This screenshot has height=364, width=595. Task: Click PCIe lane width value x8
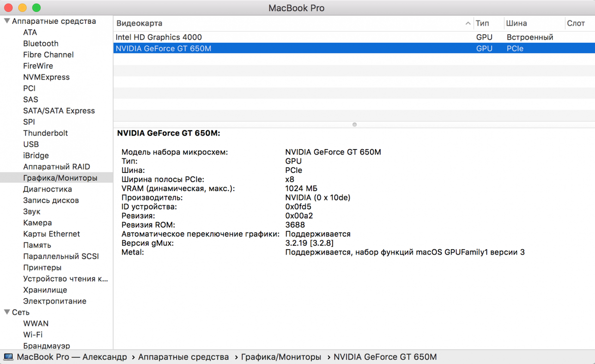290,179
